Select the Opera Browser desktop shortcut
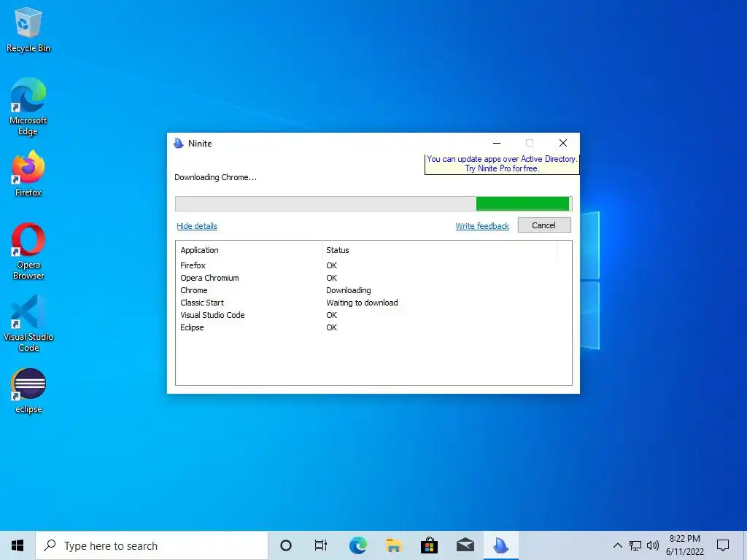747x560 pixels. [28, 252]
